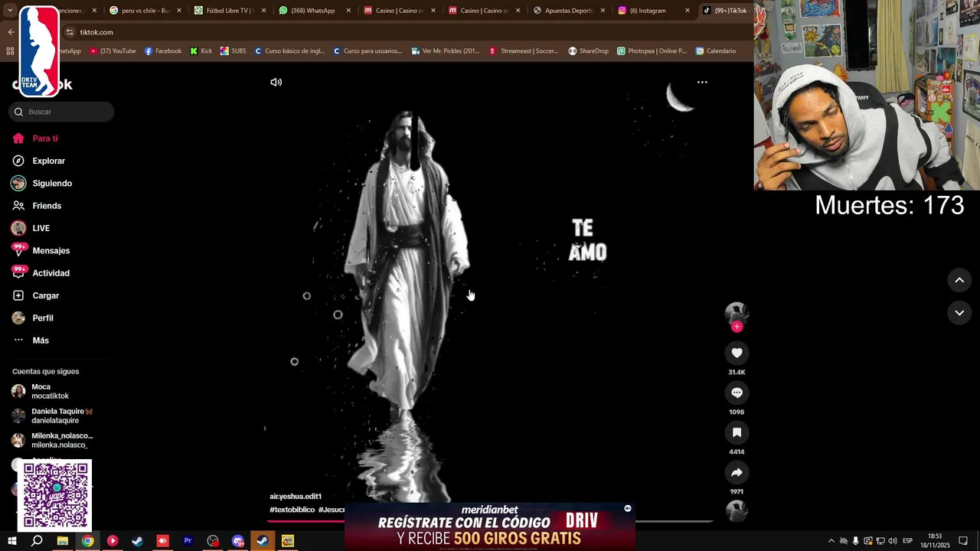Open creator's avatar beside the video

[x=737, y=313]
